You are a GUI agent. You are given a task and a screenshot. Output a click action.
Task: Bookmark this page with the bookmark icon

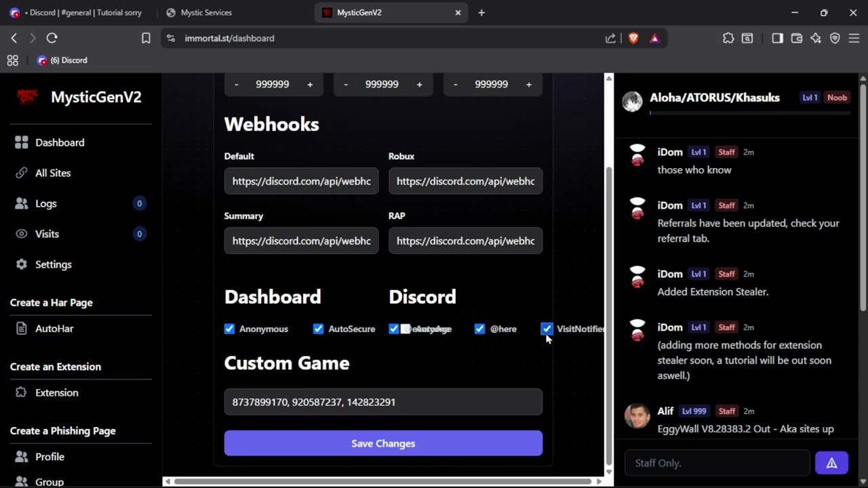(146, 39)
